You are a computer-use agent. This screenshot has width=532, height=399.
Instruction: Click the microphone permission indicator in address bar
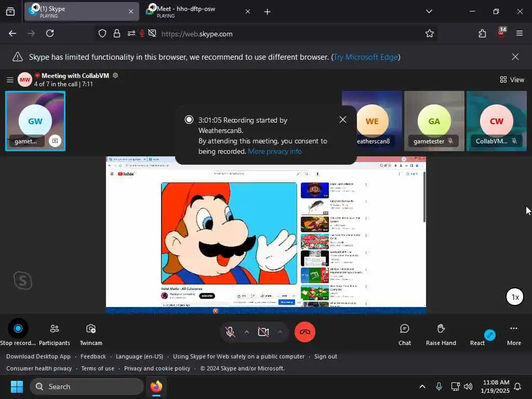coord(142,33)
